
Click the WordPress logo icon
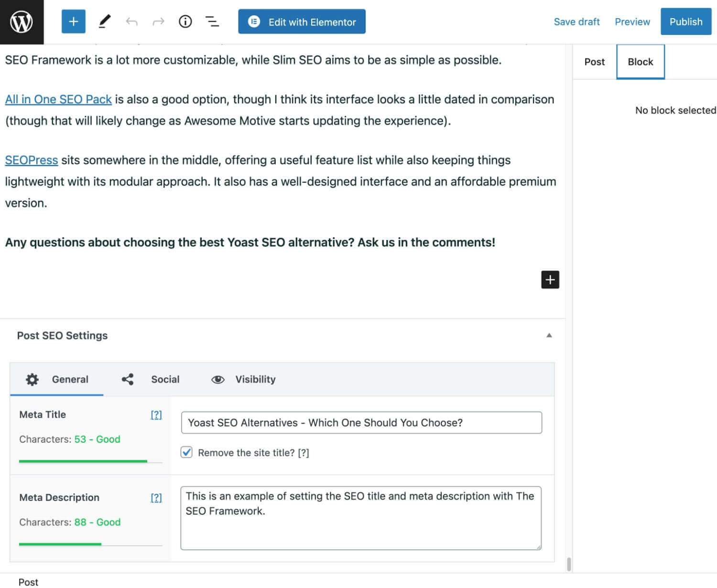tap(22, 22)
